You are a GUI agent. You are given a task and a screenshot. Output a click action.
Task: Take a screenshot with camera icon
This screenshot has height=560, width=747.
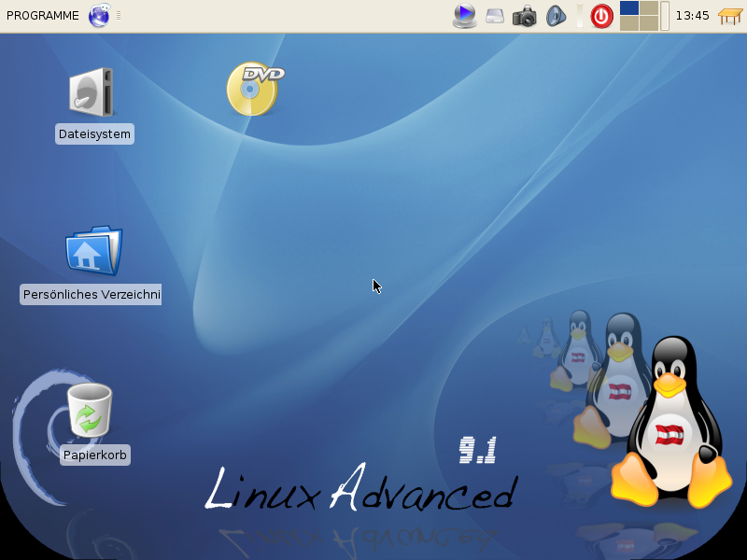pyautogui.click(x=525, y=16)
